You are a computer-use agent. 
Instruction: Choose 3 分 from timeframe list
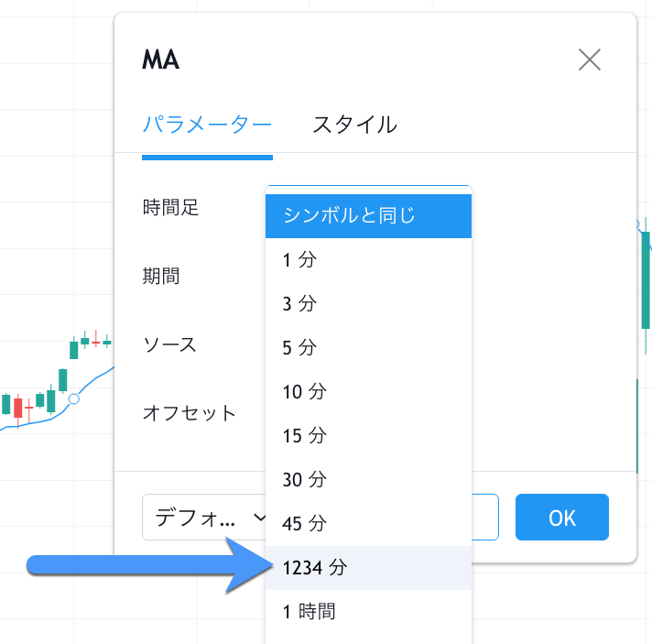tap(368, 304)
